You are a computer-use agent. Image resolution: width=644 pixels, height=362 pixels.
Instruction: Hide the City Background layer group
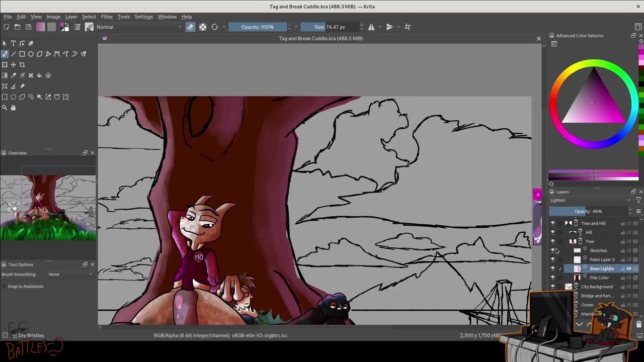(x=553, y=287)
